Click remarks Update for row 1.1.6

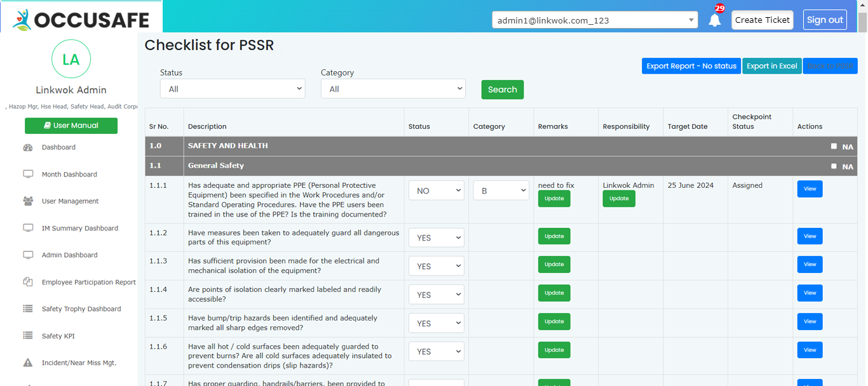554,350
